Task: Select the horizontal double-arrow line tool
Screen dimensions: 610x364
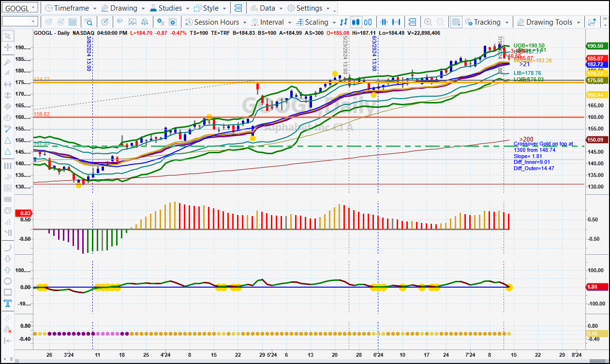Action: 8,84
